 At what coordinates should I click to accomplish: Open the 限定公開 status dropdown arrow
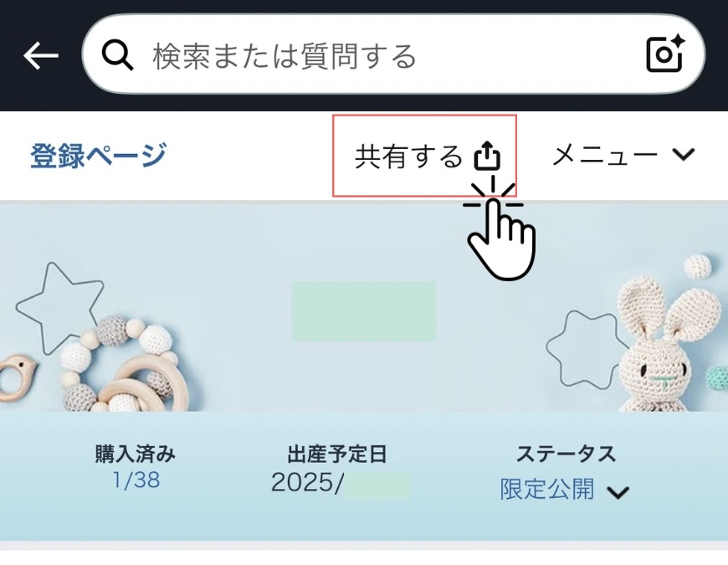point(618,492)
